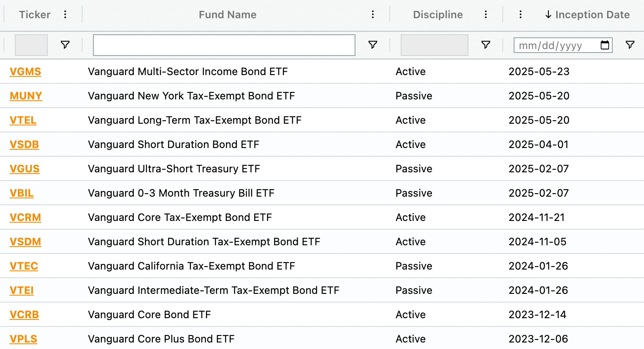644x349 pixels.
Task: Click the 2024-11-05 inception date cell
Action: [x=538, y=242]
